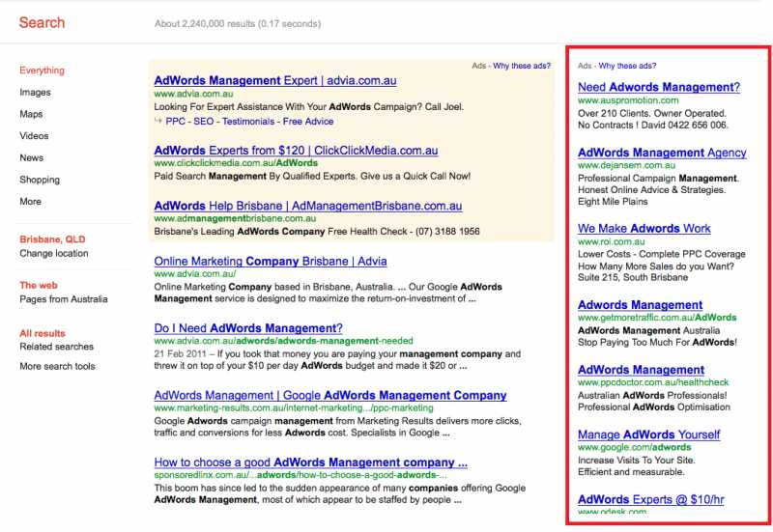Click the PPC sitelink under advia ad

pyautogui.click(x=176, y=122)
